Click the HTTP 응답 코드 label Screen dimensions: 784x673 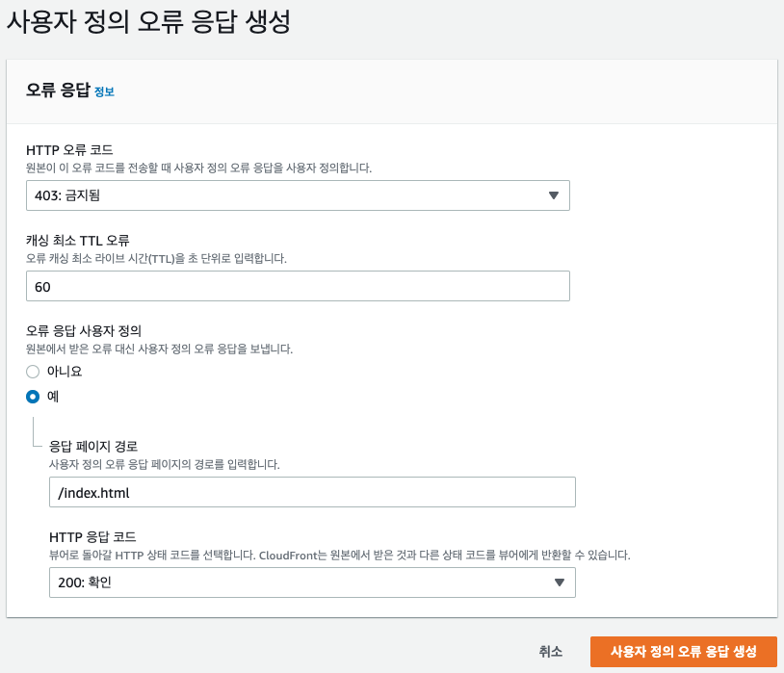(x=92, y=536)
